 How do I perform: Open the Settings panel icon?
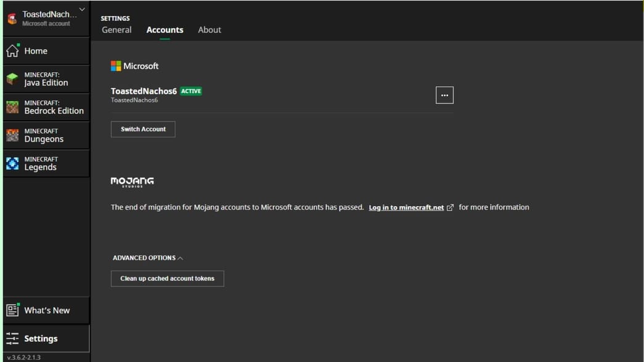(x=12, y=338)
